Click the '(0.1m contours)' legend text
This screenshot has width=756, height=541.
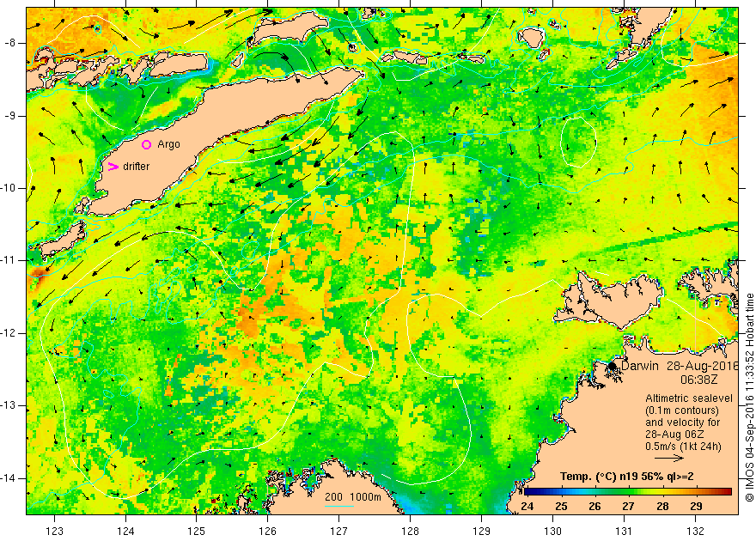click(682, 410)
